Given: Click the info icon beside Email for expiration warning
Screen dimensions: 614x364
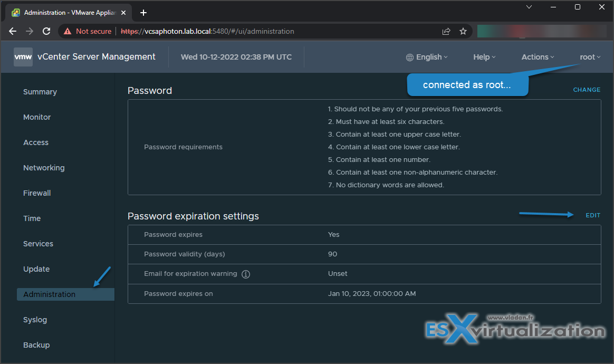Looking at the screenshot, I should point(246,274).
